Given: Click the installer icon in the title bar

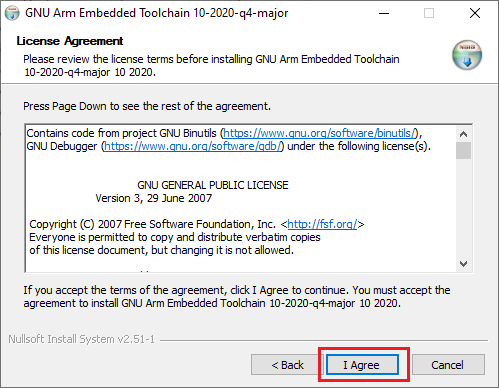Looking at the screenshot, I should pyautogui.click(x=12, y=13).
